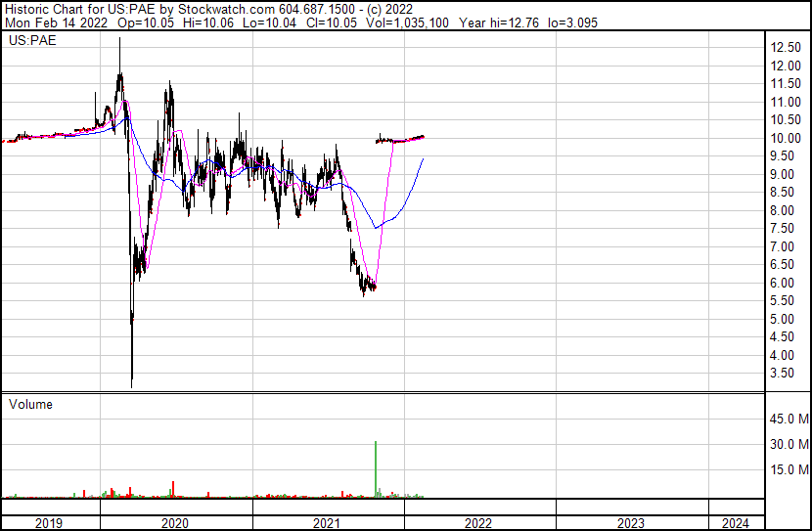Click the 2023 year label

pyautogui.click(x=631, y=523)
